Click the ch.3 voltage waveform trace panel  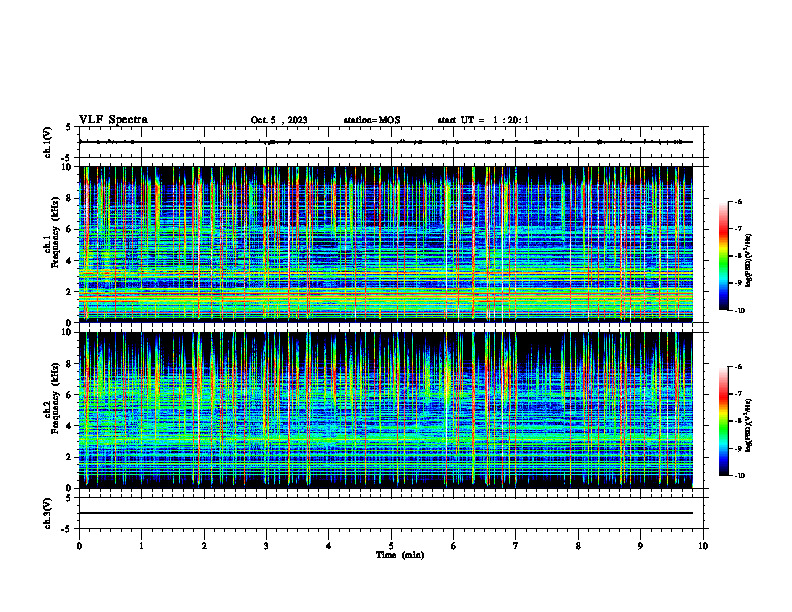click(x=391, y=513)
